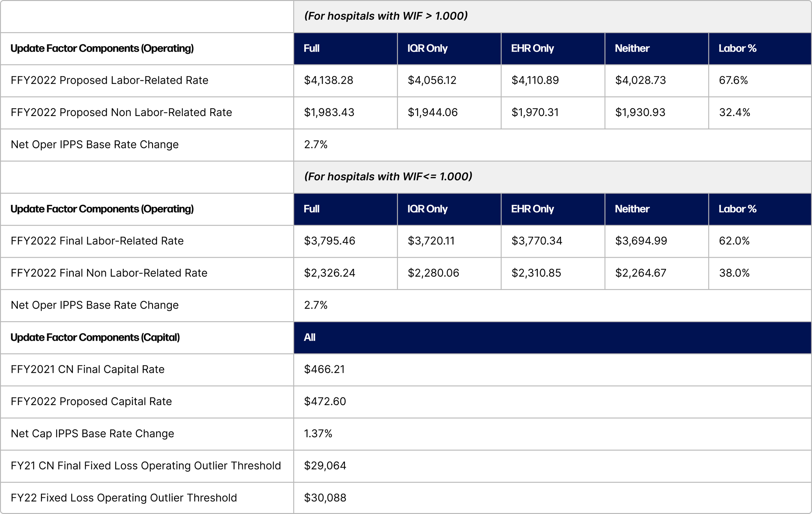Click the "Net Oper IPPS Base Rate Change" row label
The width and height of the screenshot is (812, 514).
click(x=95, y=144)
